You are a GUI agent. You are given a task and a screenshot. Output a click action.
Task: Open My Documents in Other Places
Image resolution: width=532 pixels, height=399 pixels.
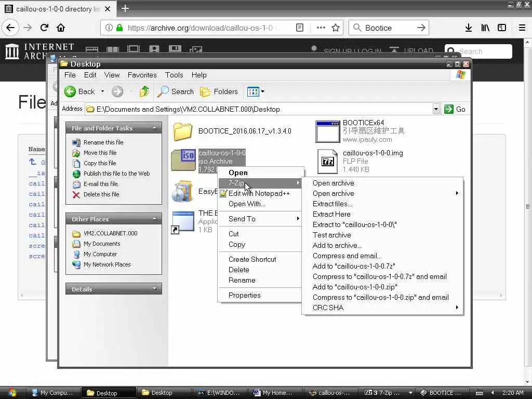(102, 244)
